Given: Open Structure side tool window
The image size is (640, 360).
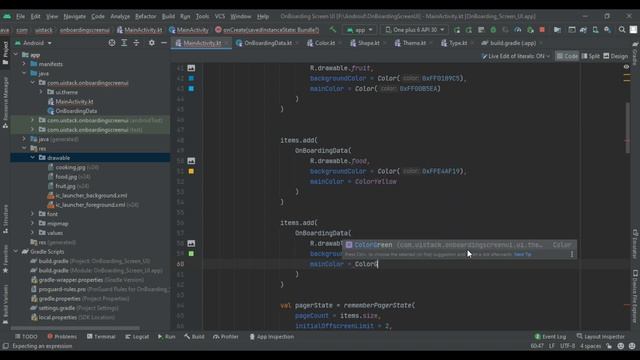Looking at the screenshot, I should [x=5, y=219].
